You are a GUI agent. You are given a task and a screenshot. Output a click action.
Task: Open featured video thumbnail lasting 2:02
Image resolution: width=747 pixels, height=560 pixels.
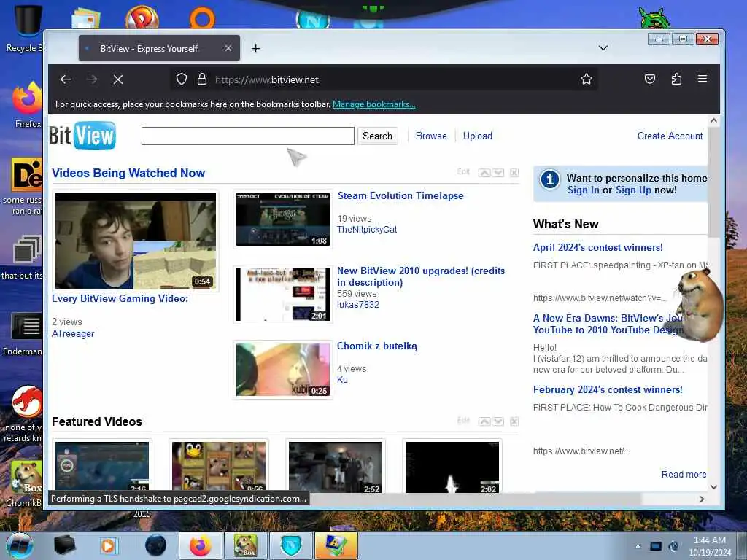point(452,467)
